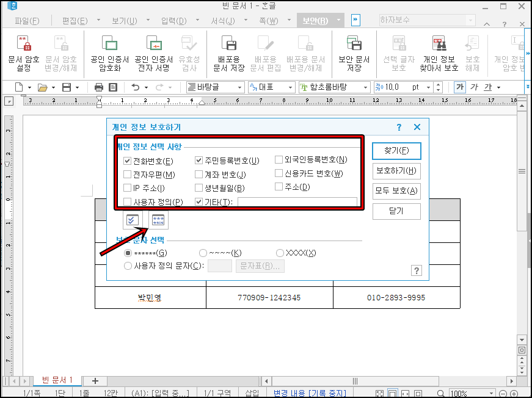Click the print icon
Image resolution: width=532 pixels, height=398 pixels.
(x=99, y=87)
